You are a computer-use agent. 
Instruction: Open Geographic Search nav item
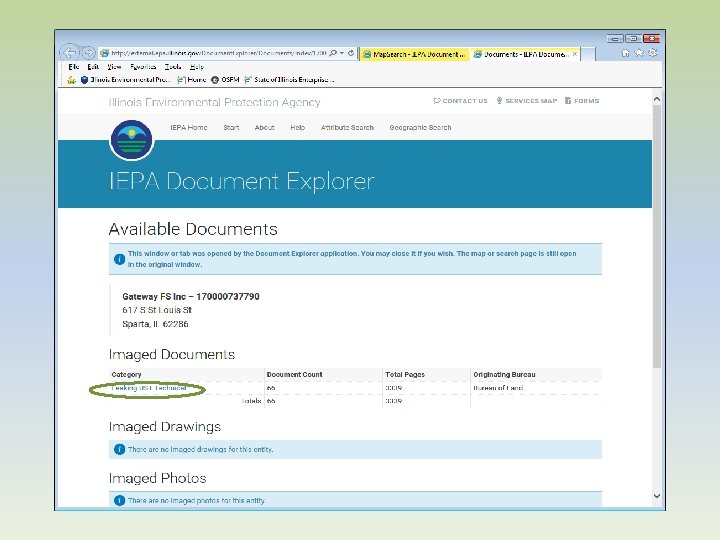point(420,128)
